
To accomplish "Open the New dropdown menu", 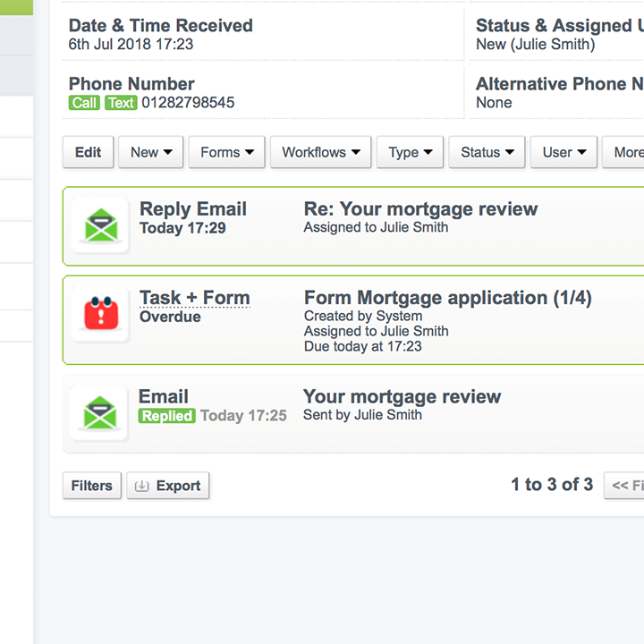I will tap(150, 152).
